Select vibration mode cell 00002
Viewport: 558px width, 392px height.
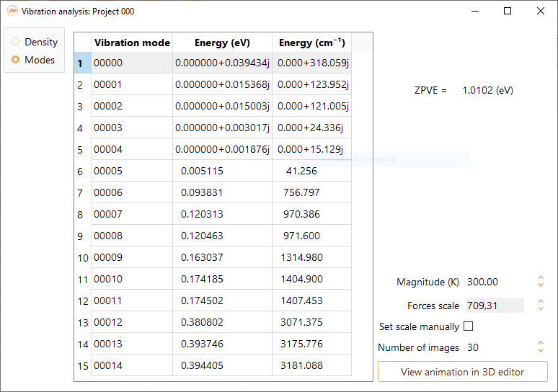tap(132, 106)
